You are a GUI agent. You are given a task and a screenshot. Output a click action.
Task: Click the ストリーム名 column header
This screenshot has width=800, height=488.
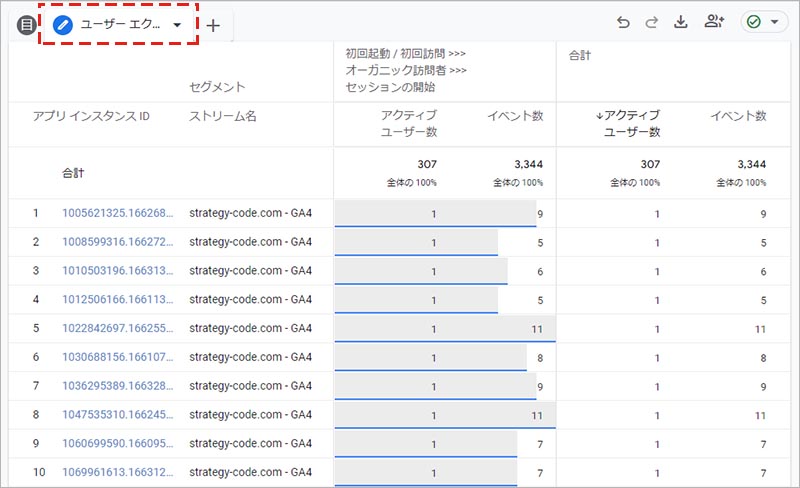[222, 116]
